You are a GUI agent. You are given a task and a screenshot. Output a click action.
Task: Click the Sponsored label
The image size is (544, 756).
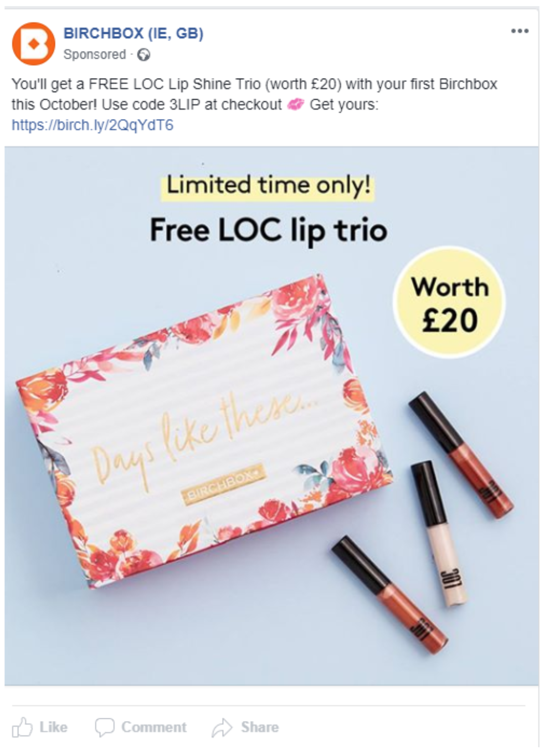(95, 54)
